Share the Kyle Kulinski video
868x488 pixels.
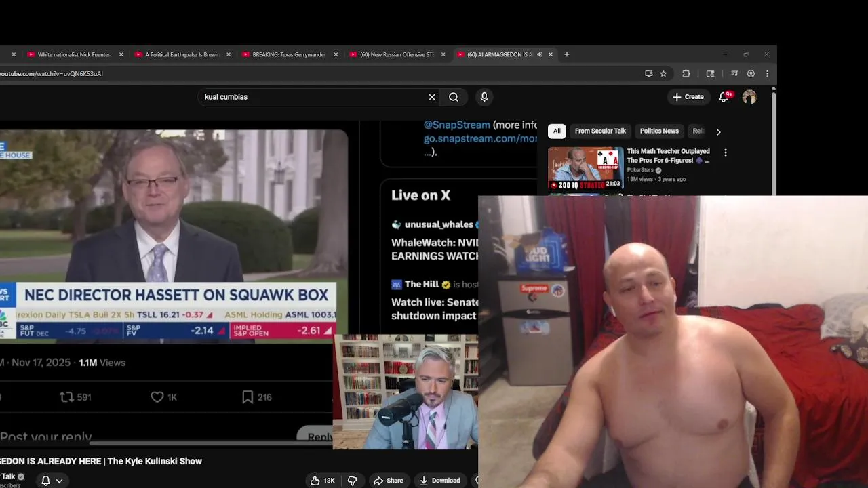[389, 481]
